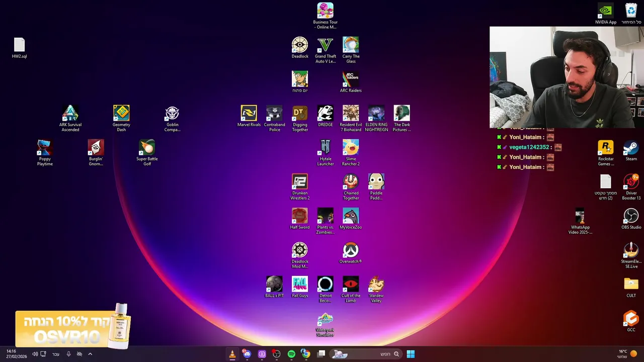The height and width of the screenshot is (362, 644).
Task: Select the Grand Theft Auto V shortcut
Action: (x=326, y=50)
